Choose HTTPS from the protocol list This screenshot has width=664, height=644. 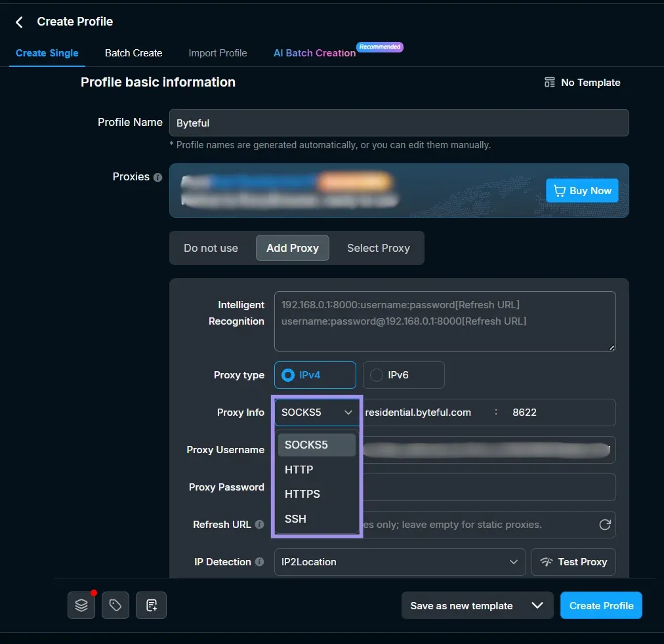316,494
